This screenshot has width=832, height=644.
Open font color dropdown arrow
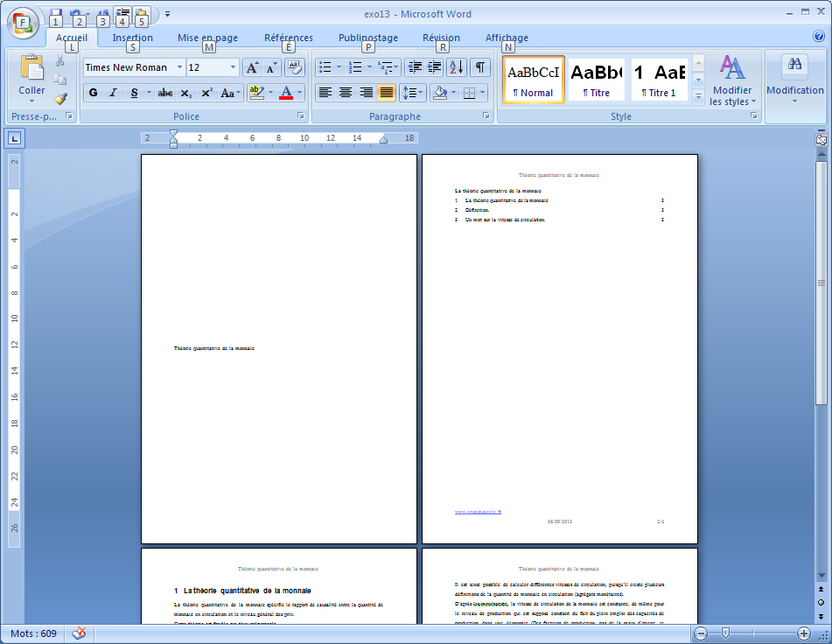[x=300, y=93]
